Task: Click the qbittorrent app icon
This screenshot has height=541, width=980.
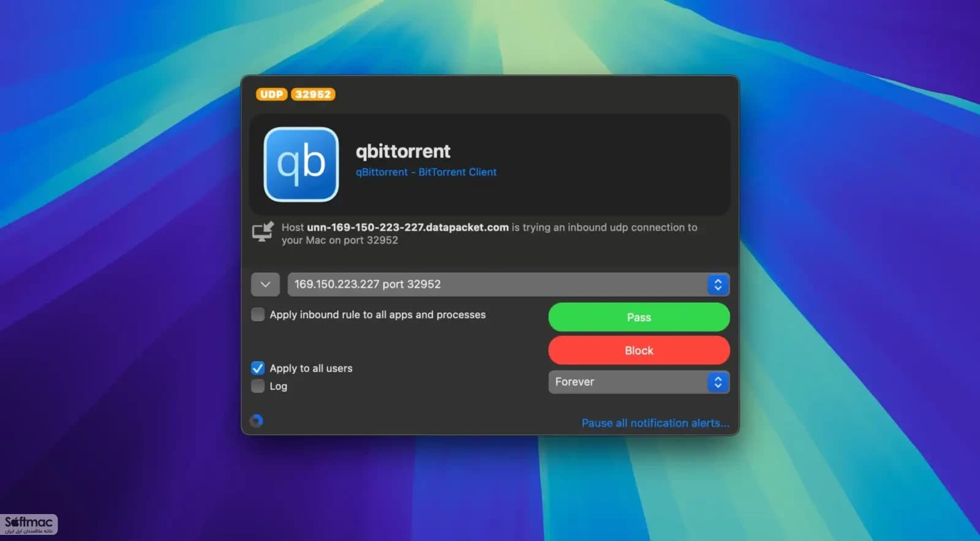Action: [x=301, y=164]
